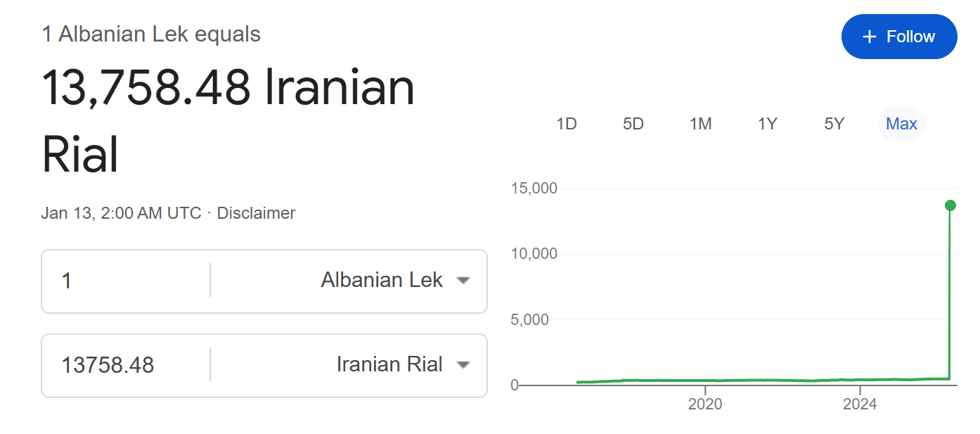The image size is (980, 434).
Task: Open the Disclaimer link
Action: tap(256, 213)
